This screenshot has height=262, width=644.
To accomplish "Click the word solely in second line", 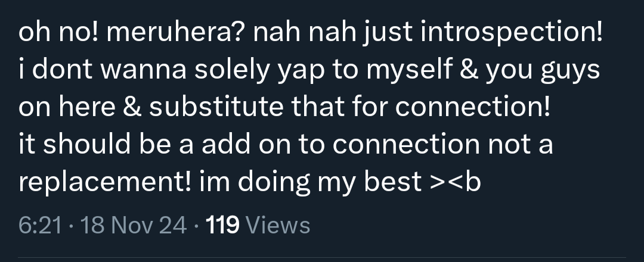I will pyautogui.click(x=232, y=70).
